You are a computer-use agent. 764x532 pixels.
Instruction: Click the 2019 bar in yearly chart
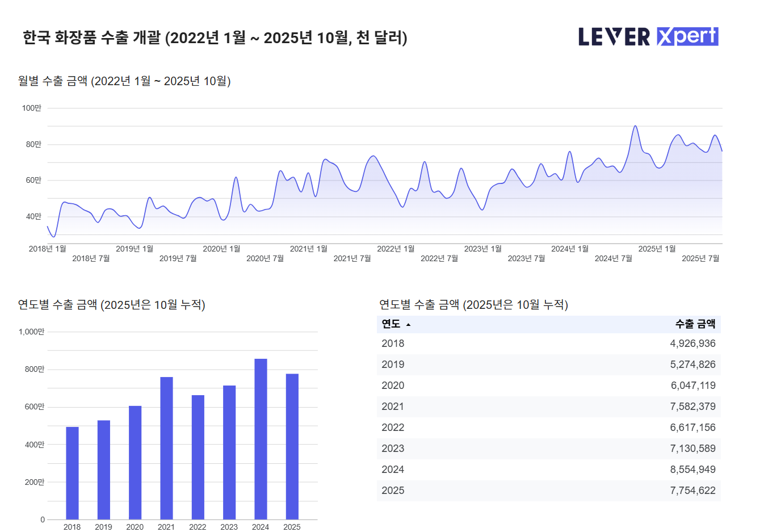[103, 470]
